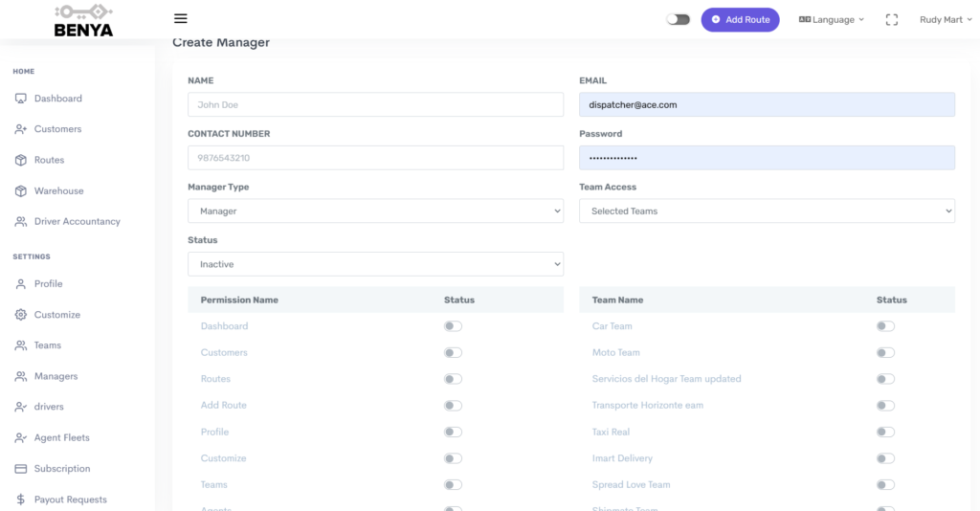This screenshot has height=511, width=980.
Task: Click the Payout Requests dollar icon
Action: coord(21,500)
